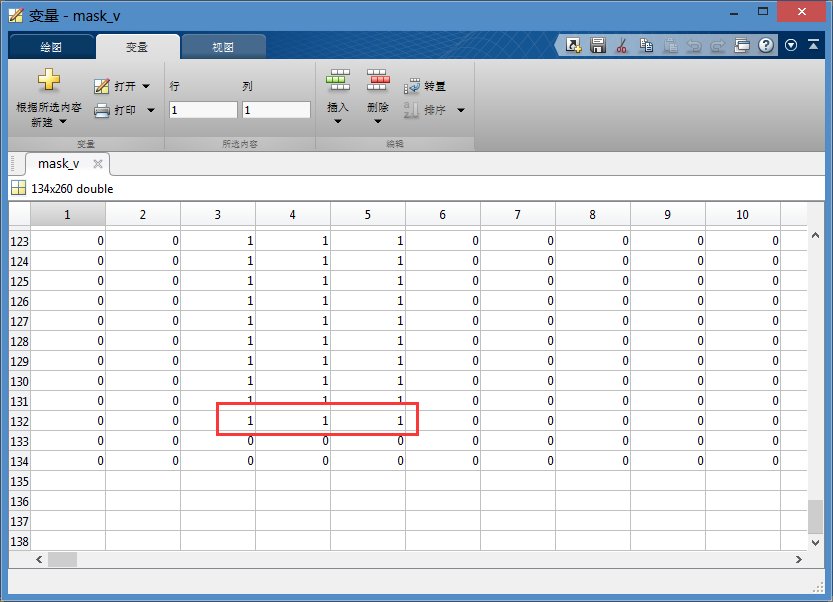This screenshot has height=602, width=833.
Task: Click the row (行) input field
Action: click(203, 110)
